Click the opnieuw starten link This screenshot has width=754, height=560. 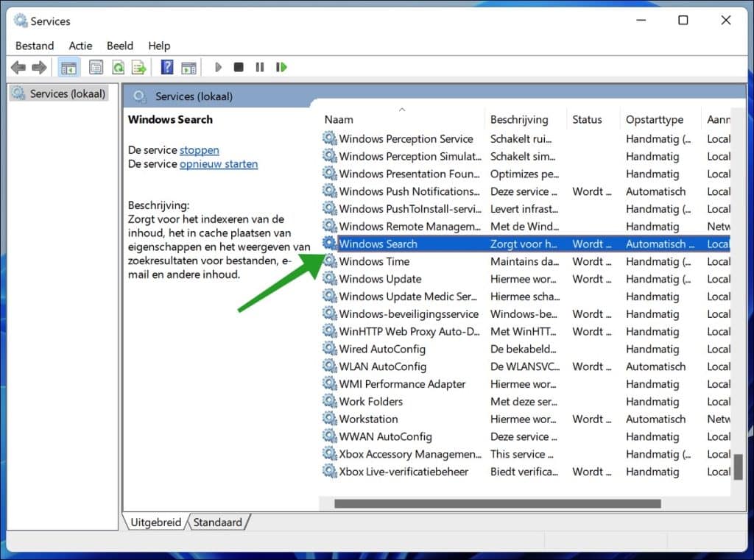[x=219, y=164]
